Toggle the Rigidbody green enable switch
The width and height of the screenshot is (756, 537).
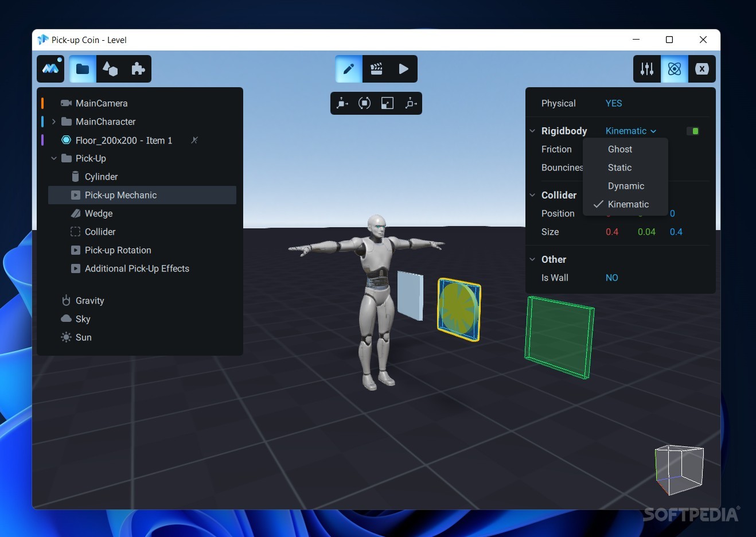pos(693,131)
